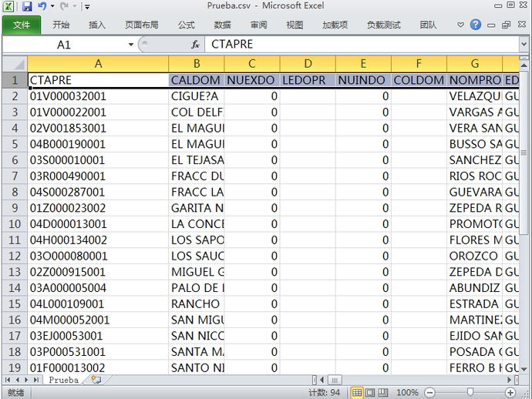Click the Prueba sheet tab
The height and width of the screenshot is (399, 532).
click(x=63, y=380)
